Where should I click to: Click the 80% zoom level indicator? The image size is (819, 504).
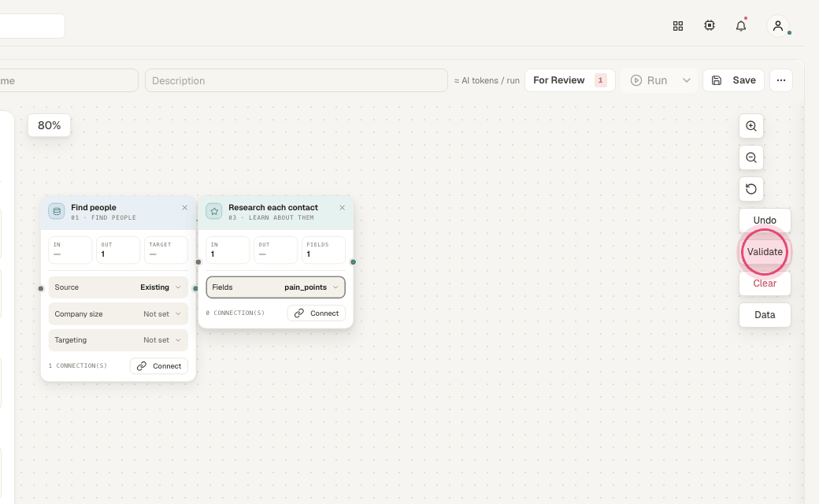(x=49, y=125)
